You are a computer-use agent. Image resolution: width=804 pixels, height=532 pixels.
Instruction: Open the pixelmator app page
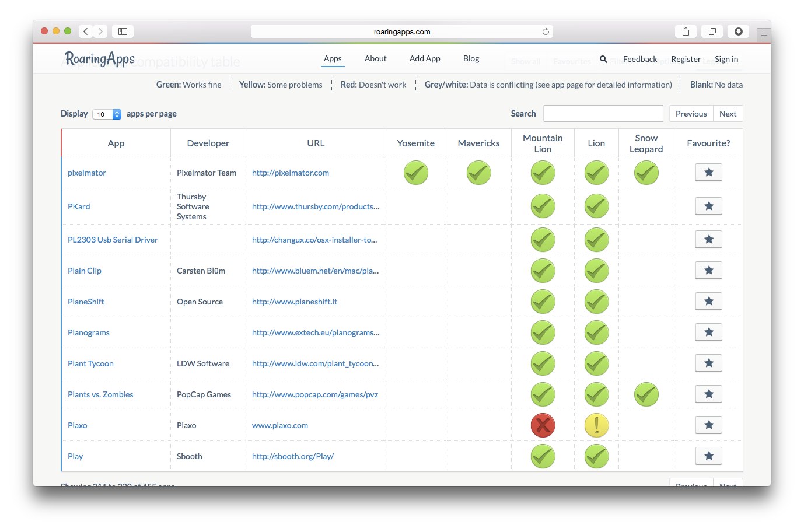pos(87,173)
